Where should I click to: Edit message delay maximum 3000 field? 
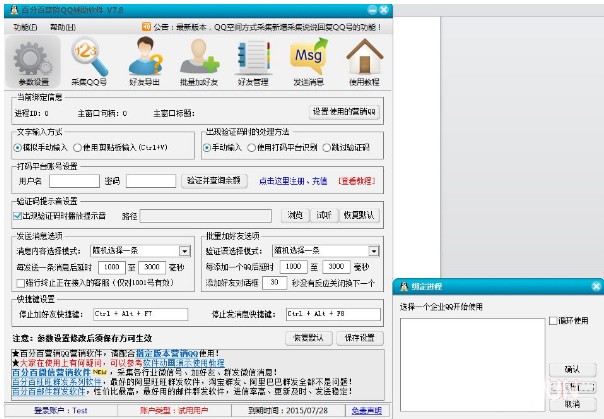(152, 267)
